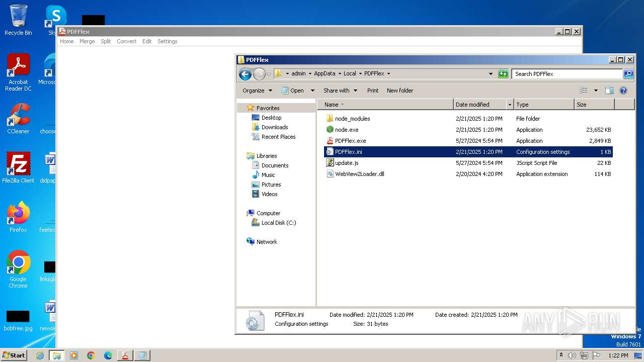Open Firefox desktop icon
The width and height of the screenshot is (644, 362).
click(x=18, y=217)
